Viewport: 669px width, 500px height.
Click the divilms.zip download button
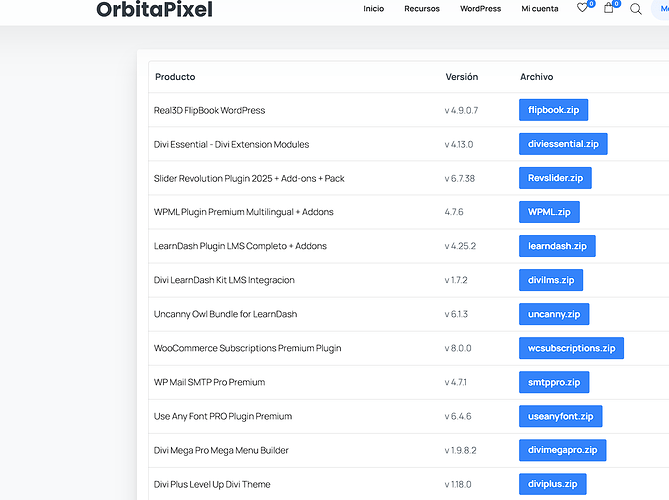(551, 280)
